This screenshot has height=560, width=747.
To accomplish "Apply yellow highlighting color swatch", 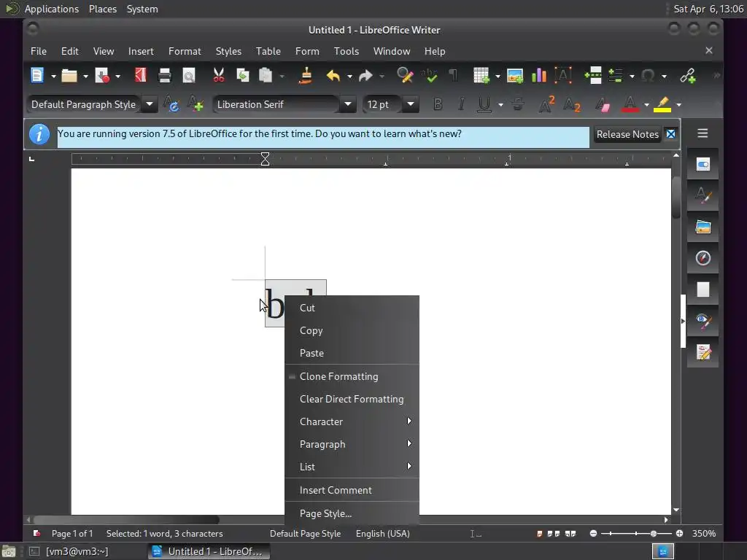I will tap(662, 104).
